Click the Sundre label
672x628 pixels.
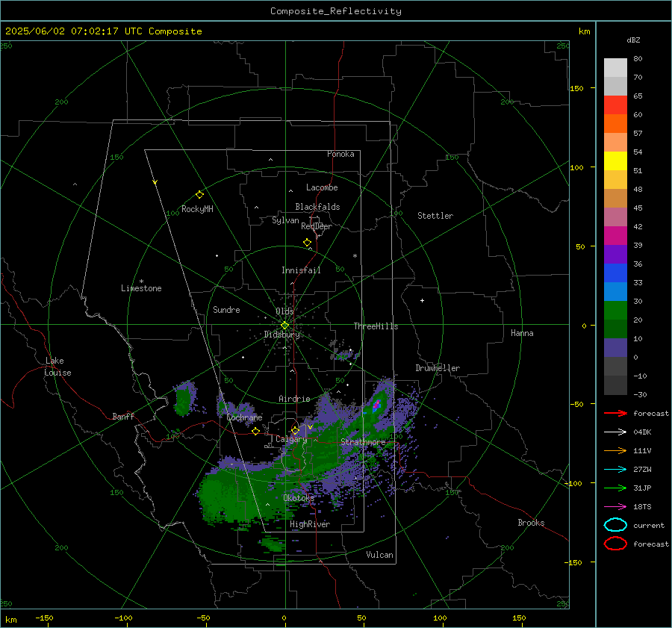(226, 309)
